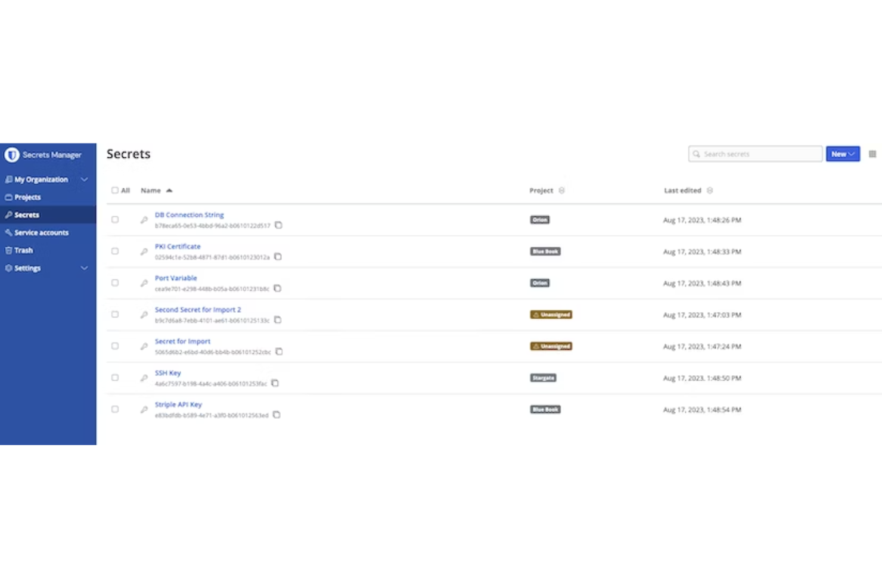The image size is (882, 588).
Task: Click the Settings gear icon in the sidebar
Action: pyautogui.click(x=8, y=268)
